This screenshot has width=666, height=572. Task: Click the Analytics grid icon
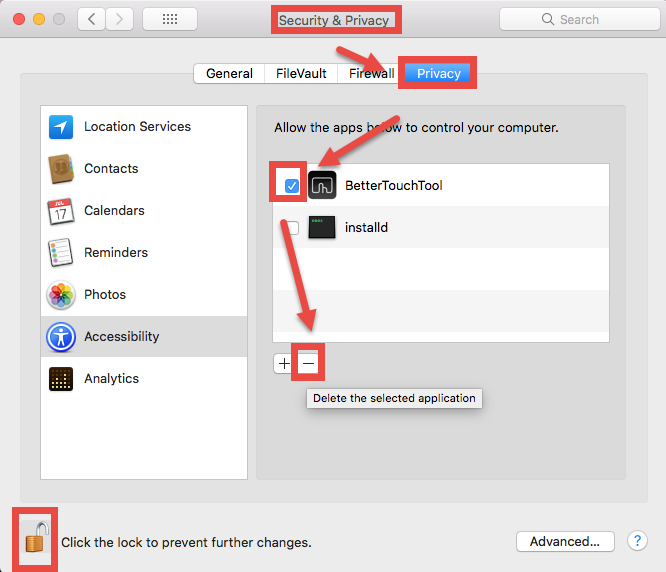click(x=61, y=378)
